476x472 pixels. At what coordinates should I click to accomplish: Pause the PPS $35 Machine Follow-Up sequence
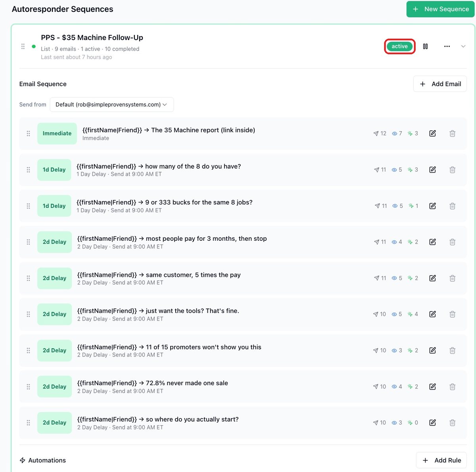(425, 46)
